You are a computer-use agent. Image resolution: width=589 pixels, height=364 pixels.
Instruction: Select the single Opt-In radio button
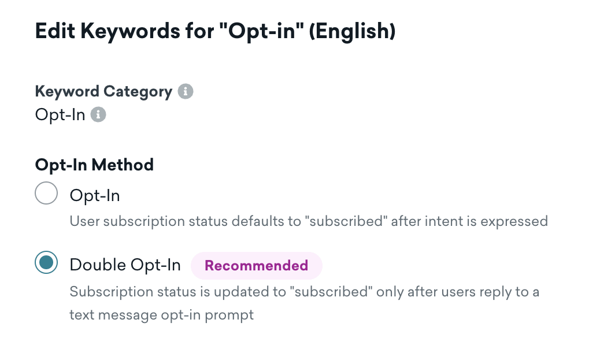click(x=46, y=194)
